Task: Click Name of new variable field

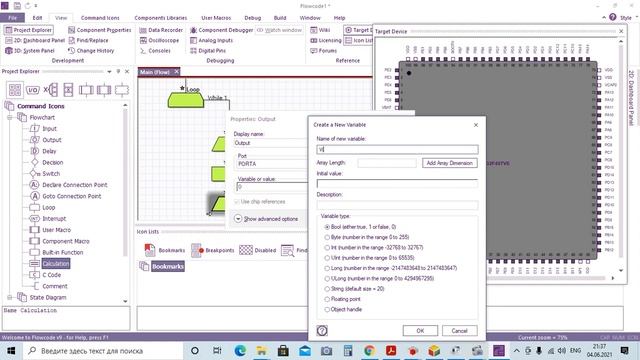Action: (397, 149)
